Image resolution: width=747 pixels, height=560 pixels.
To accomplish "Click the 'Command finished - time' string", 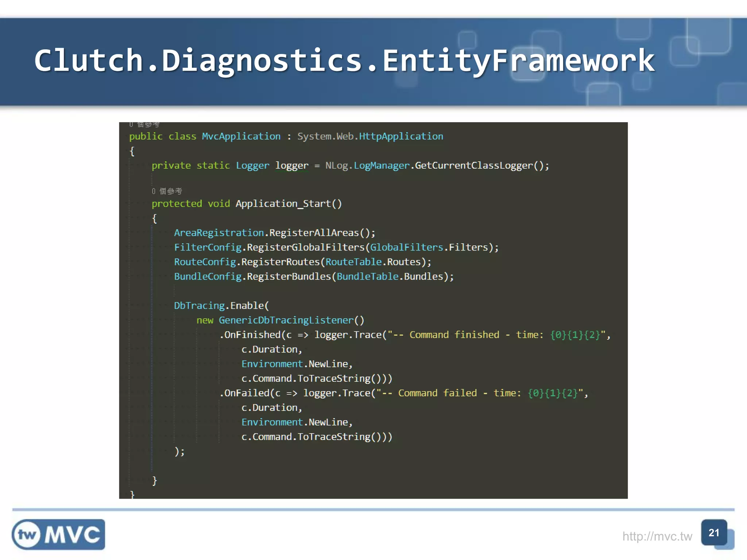I will pos(496,335).
